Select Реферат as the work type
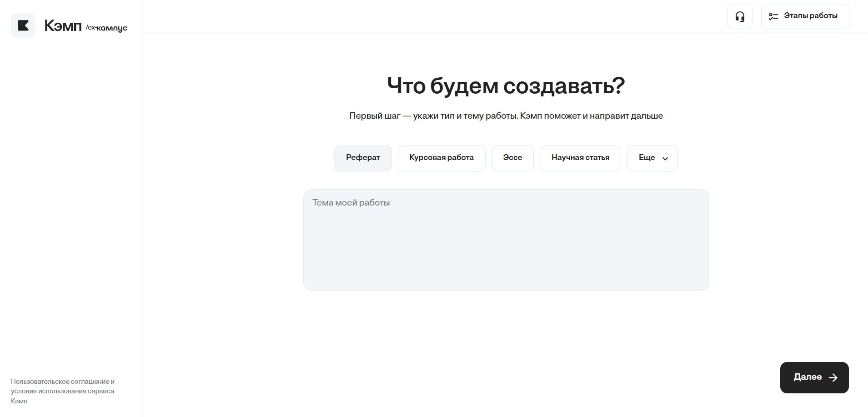868x417 pixels. 362,158
